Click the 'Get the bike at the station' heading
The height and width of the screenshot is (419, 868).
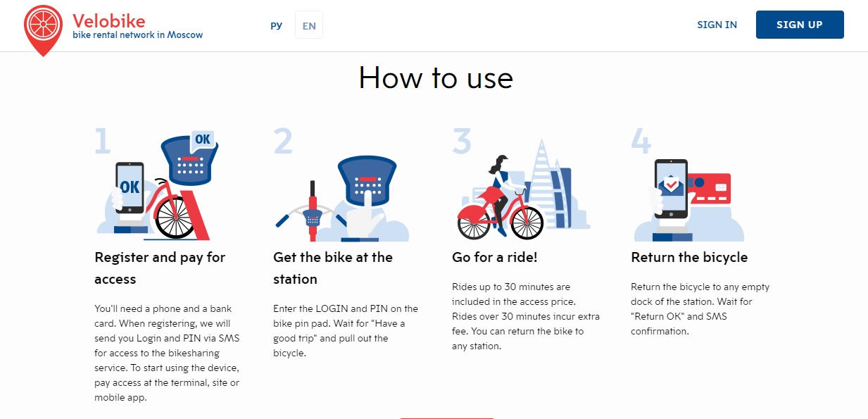[333, 268]
